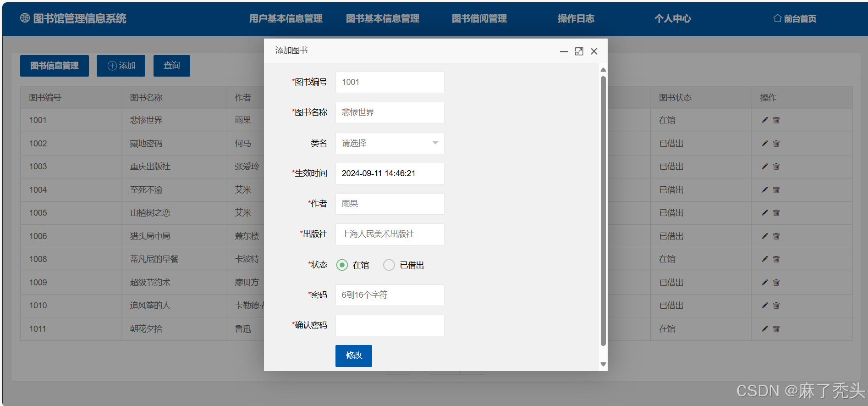Delete book 1005 with trash icon
The image size is (868, 406).
pos(776,213)
